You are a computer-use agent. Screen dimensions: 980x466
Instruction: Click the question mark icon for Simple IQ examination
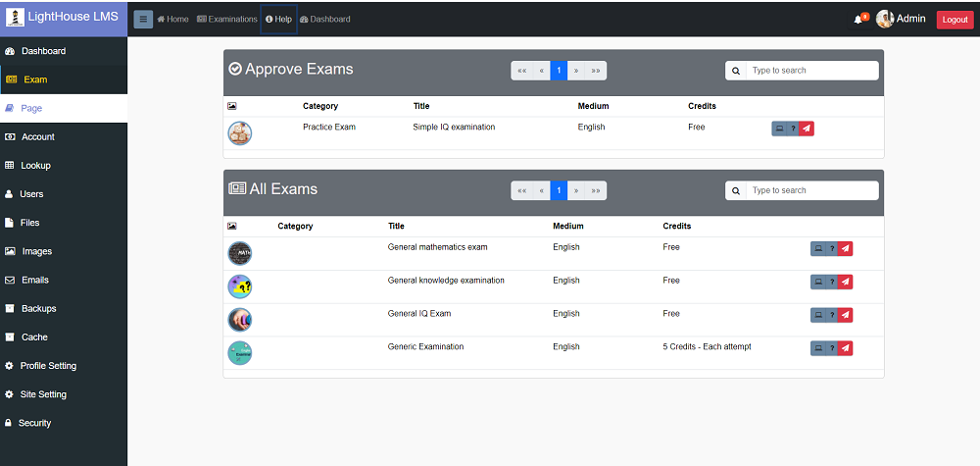[793, 129]
